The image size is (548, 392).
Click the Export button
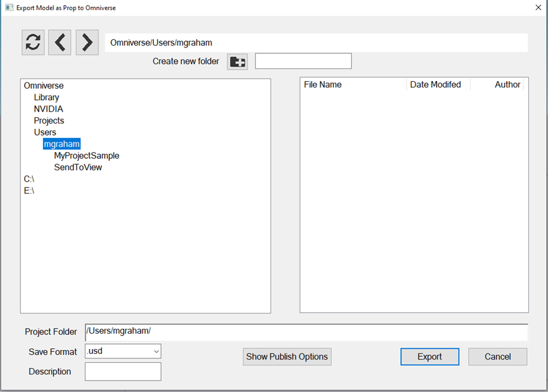click(430, 357)
